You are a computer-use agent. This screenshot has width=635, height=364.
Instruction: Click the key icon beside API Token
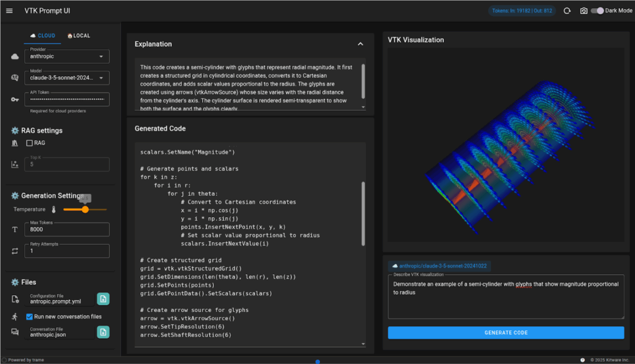point(15,99)
